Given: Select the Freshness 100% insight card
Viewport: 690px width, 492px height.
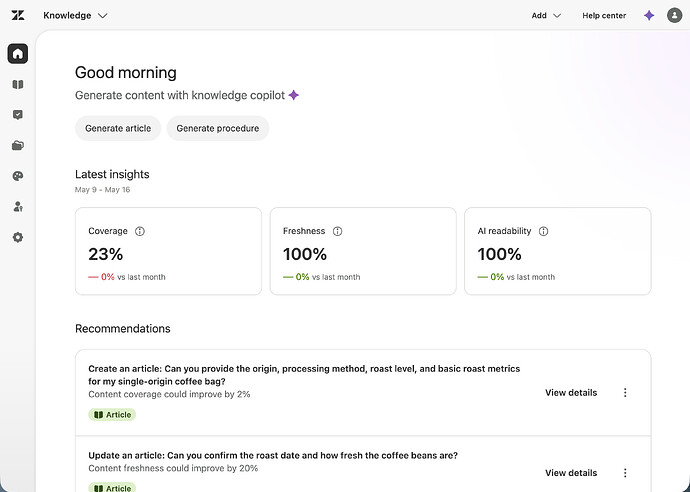Looking at the screenshot, I should pos(363,251).
